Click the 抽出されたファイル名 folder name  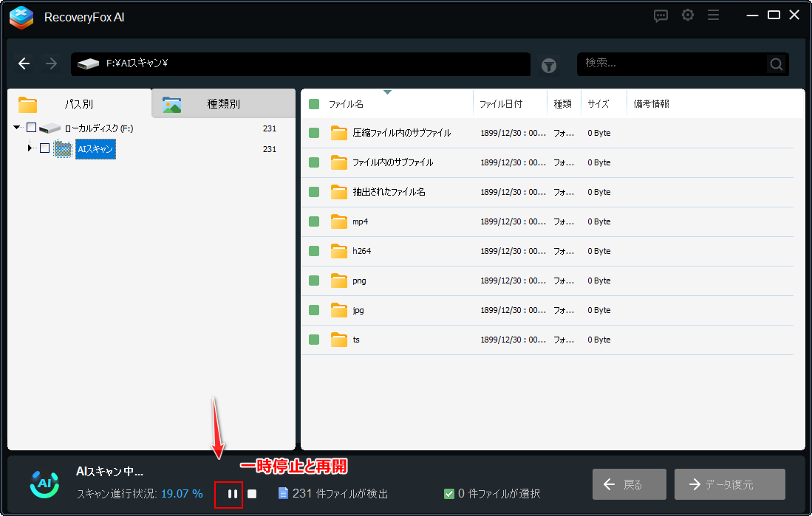coord(389,192)
